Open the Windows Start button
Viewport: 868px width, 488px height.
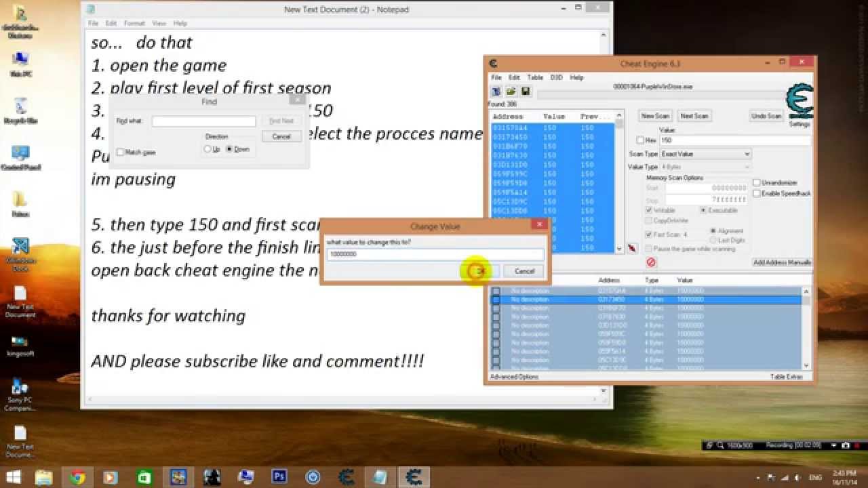[13, 477]
